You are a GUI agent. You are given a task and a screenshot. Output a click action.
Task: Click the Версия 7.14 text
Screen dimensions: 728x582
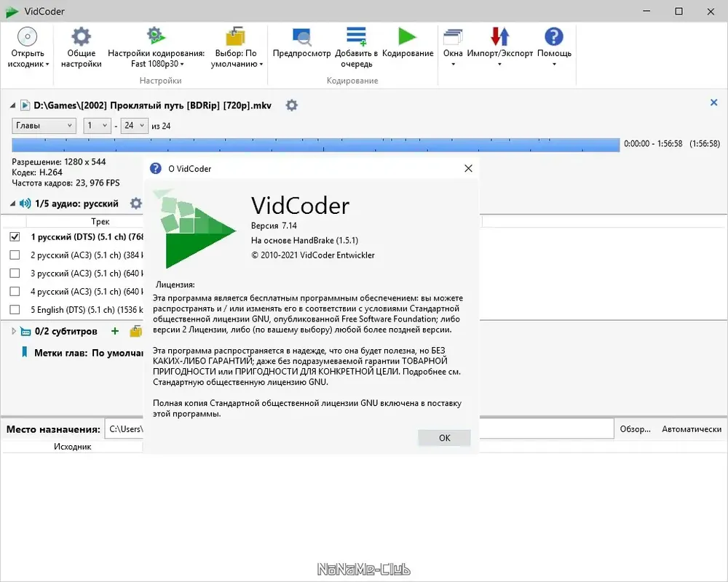coord(274,226)
